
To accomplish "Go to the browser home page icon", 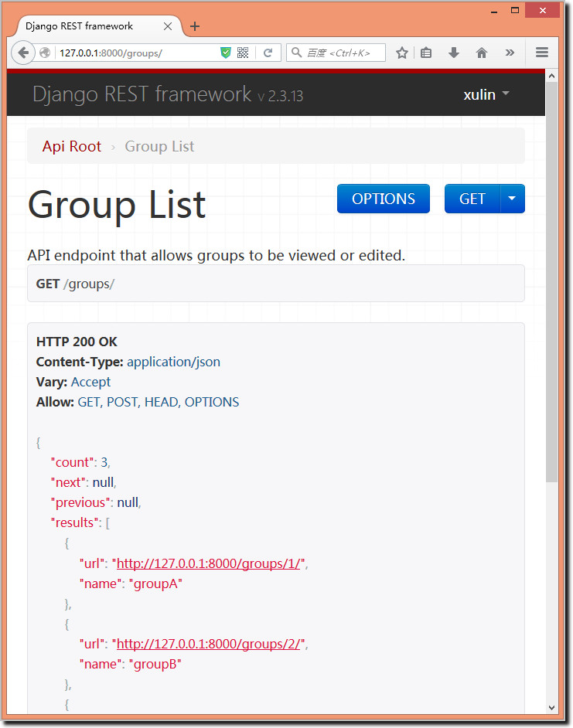I will [482, 53].
